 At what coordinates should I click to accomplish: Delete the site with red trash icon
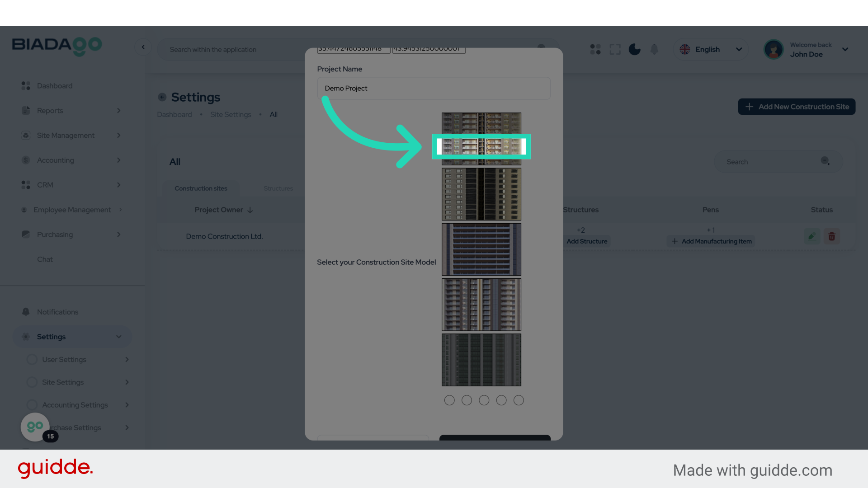coord(831,236)
